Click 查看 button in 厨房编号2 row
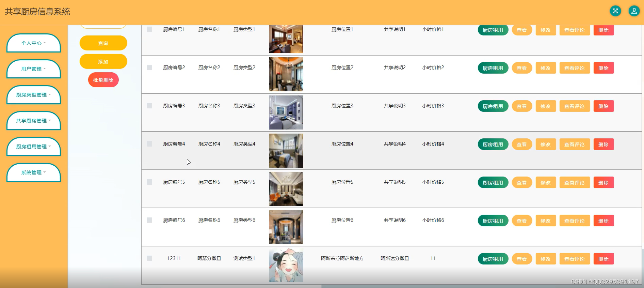The height and width of the screenshot is (288, 644). (522, 68)
